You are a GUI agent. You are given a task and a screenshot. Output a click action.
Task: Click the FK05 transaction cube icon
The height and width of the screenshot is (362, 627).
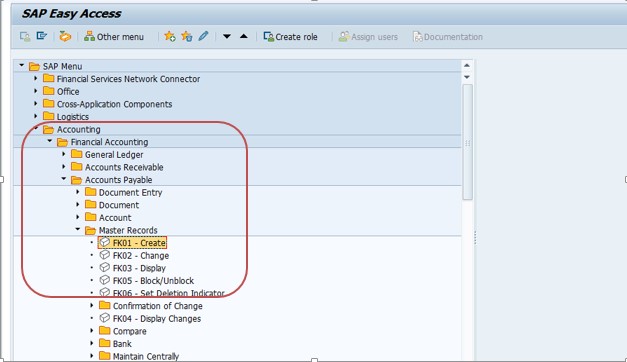point(104,280)
